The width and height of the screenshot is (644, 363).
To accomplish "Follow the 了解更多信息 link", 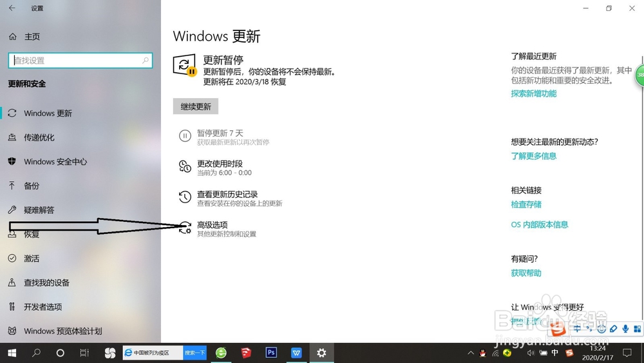I will (x=533, y=156).
